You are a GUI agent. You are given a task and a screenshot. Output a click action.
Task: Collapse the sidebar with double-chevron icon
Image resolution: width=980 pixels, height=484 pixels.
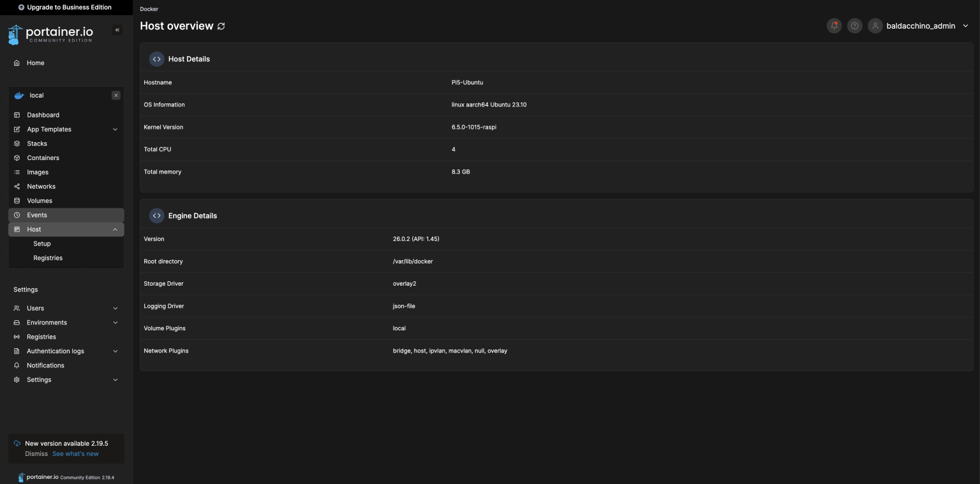pos(117,30)
